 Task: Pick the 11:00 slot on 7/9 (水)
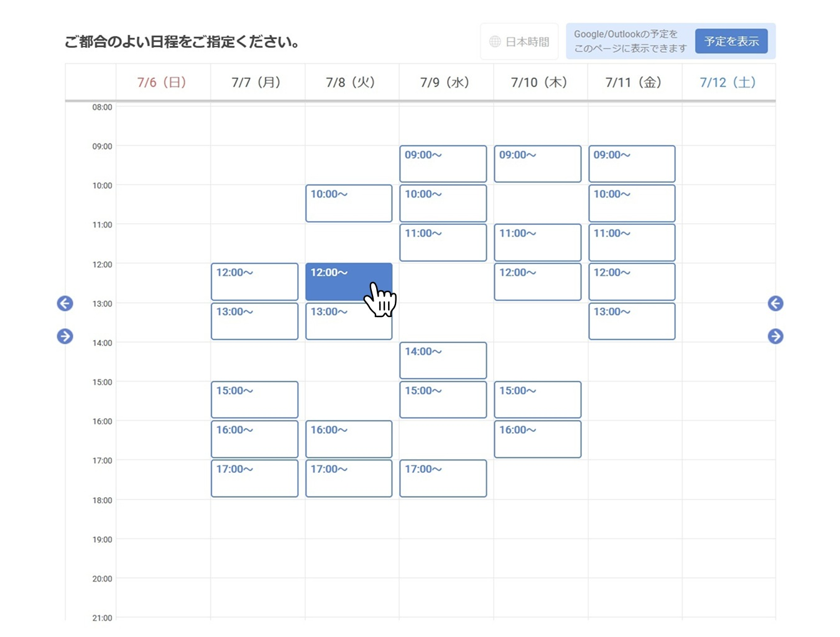pos(443,242)
